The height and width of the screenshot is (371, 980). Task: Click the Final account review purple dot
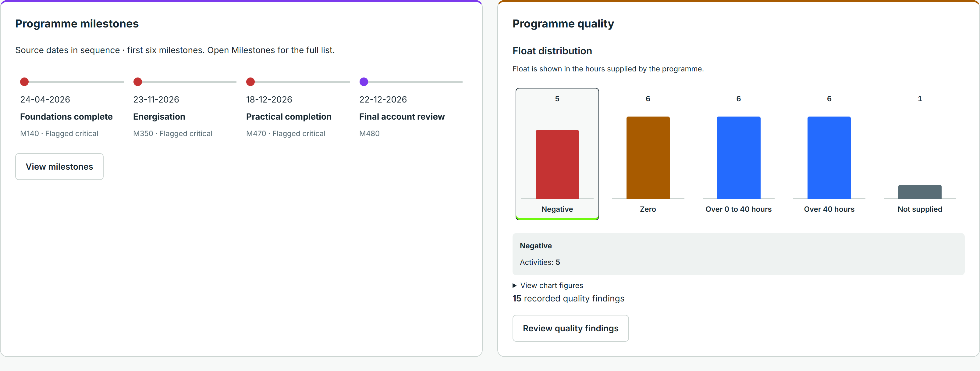(364, 81)
